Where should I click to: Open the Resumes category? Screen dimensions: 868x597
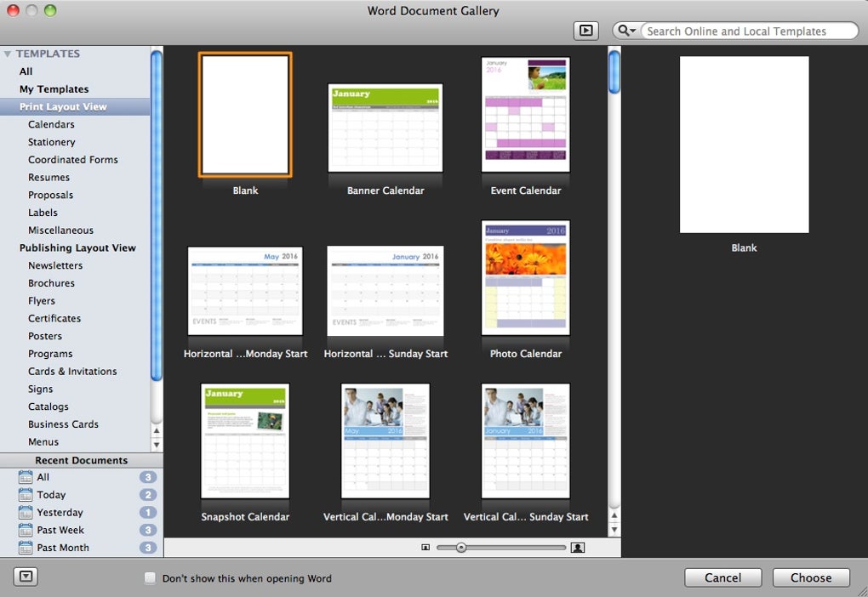(x=75, y=178)
